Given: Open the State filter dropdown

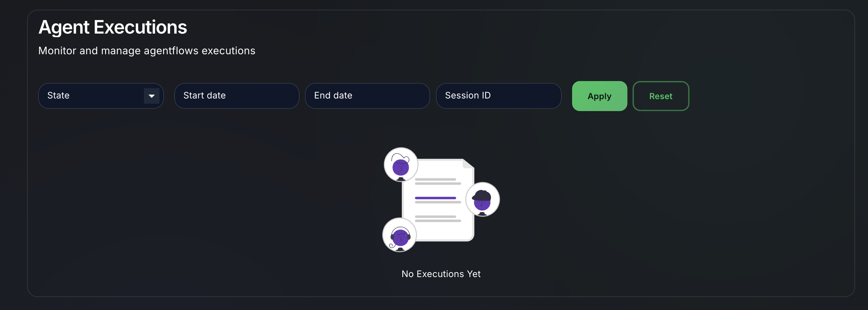Looking at the screenshot, I should coord(100,96).
